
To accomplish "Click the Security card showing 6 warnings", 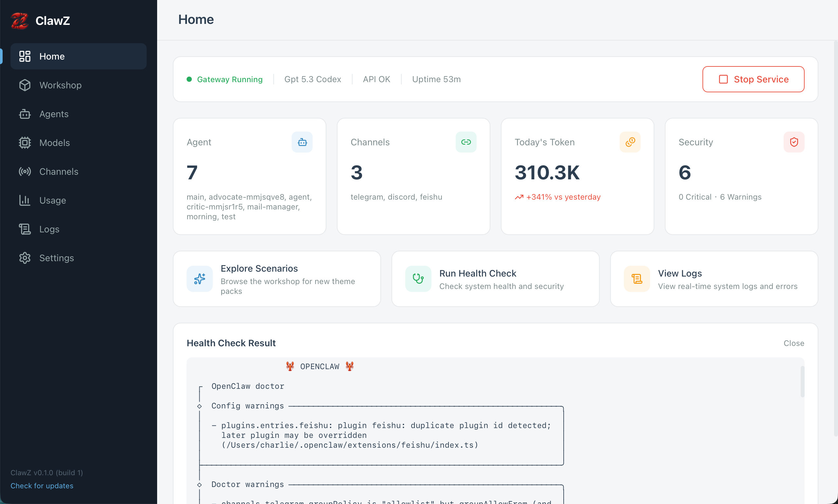I will 741,176.
